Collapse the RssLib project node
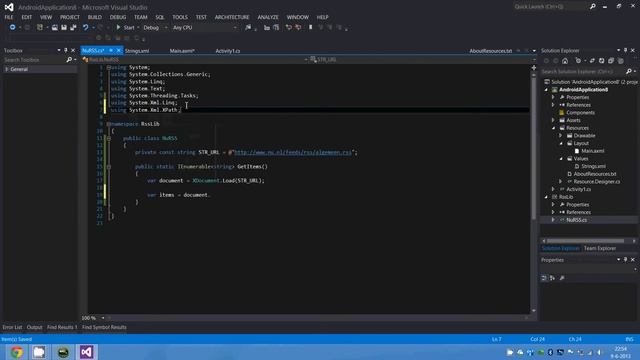The width and height of the screenshot is (640, 360). point(547,197)
